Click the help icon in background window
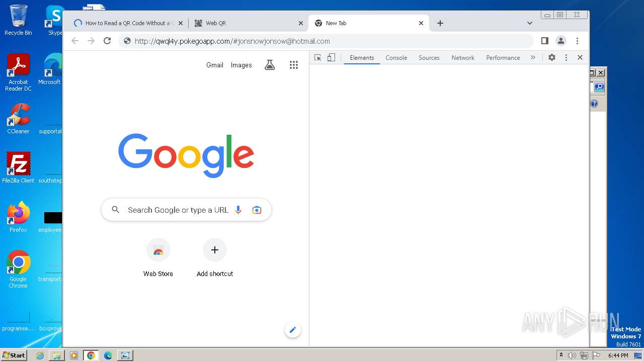Viewport: 644px width, 362px height. pos(594,104)
